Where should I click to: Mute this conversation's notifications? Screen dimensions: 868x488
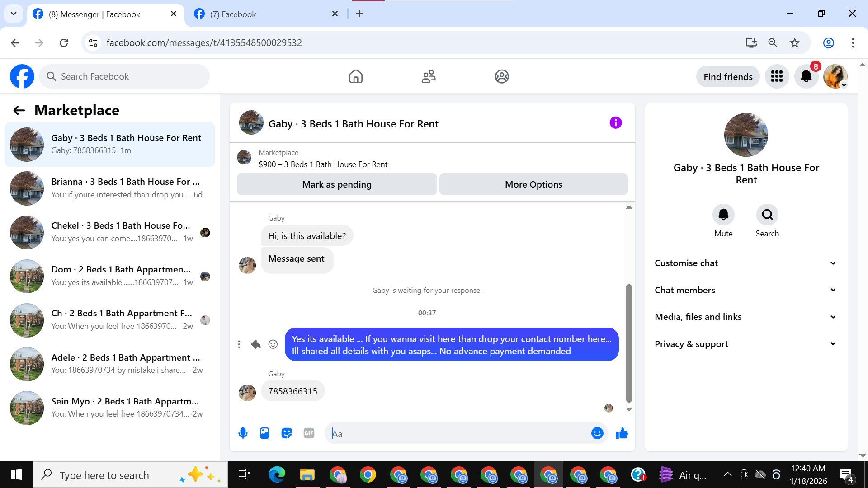(x=723, y=215)
